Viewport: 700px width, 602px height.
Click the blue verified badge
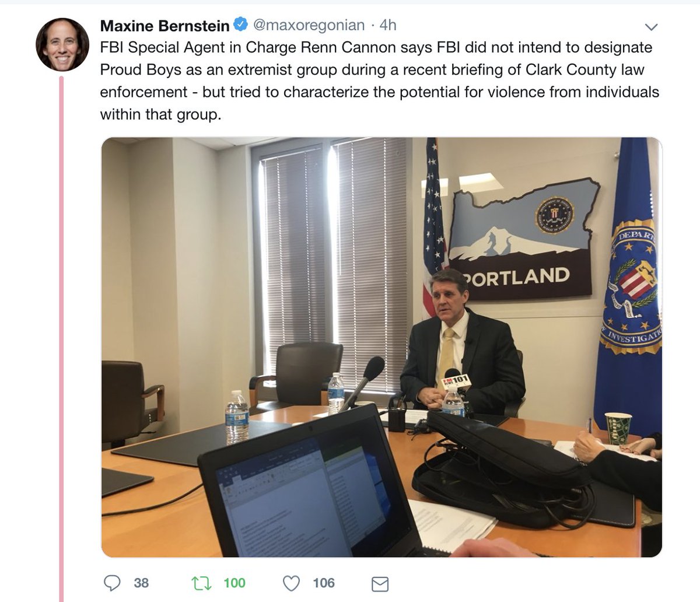[x=240, y=25]
